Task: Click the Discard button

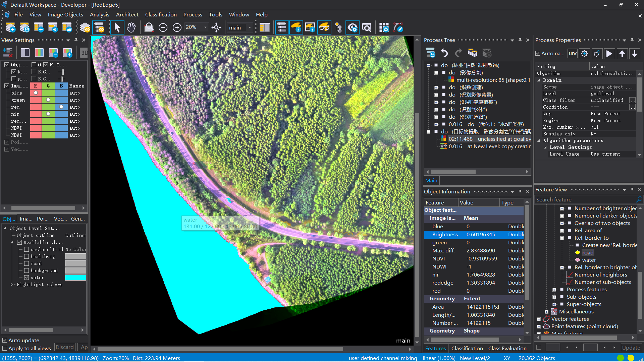Action: tap(64, 347)
